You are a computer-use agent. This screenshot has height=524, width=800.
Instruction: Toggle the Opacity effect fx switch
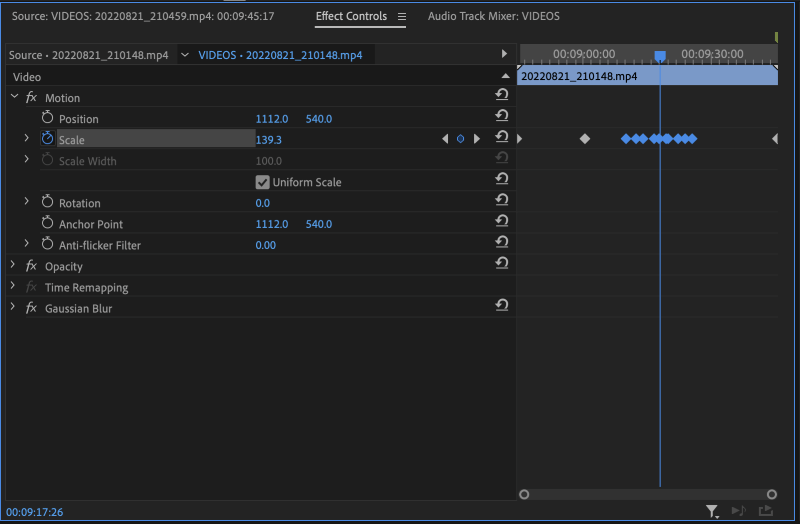(31, 265)
